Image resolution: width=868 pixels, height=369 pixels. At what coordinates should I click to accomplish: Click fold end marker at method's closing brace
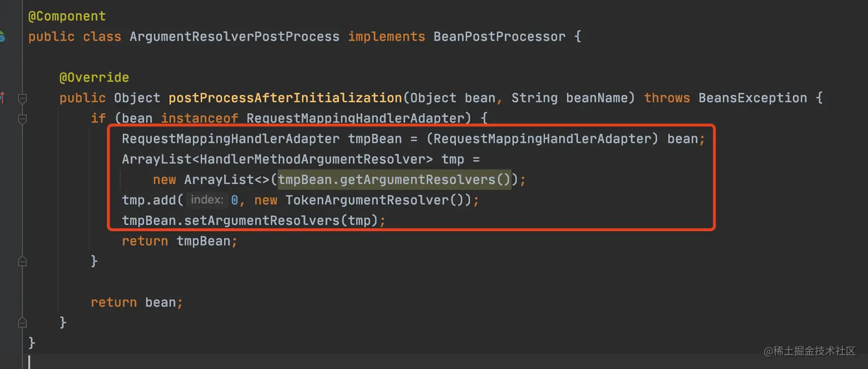[22, 323]
